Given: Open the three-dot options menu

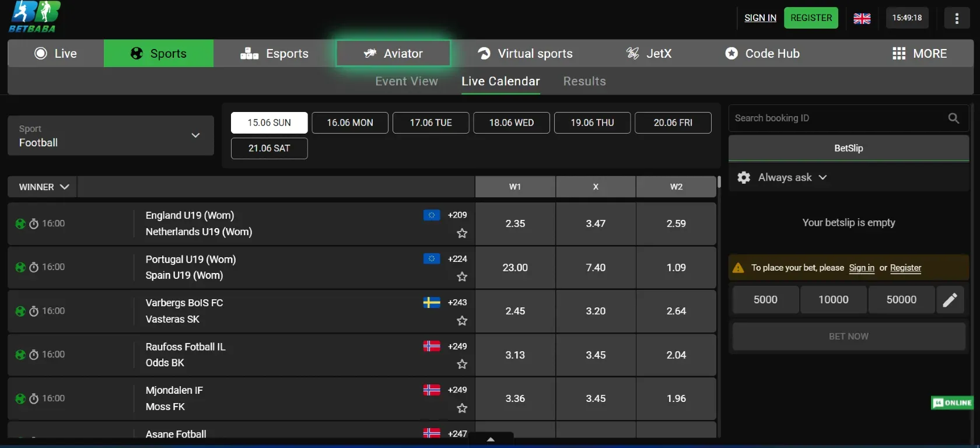Looking at the screenshot, I should click(957, 18).
